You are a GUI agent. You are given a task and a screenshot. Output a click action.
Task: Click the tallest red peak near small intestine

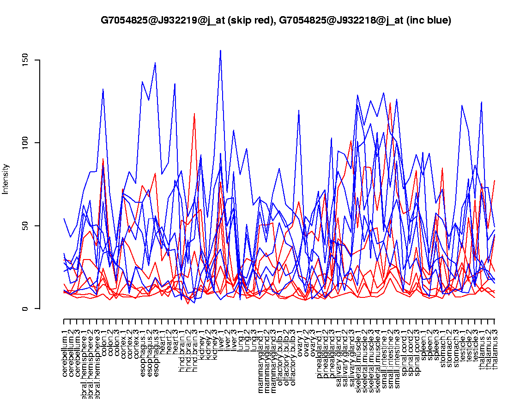(x=390, y=103)
